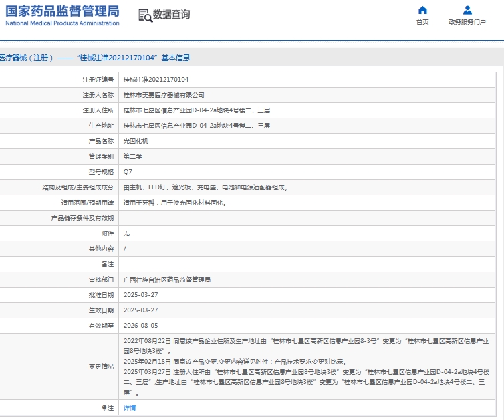
Task: Click the product name 光固化机 cell
Action: [136, 141]
